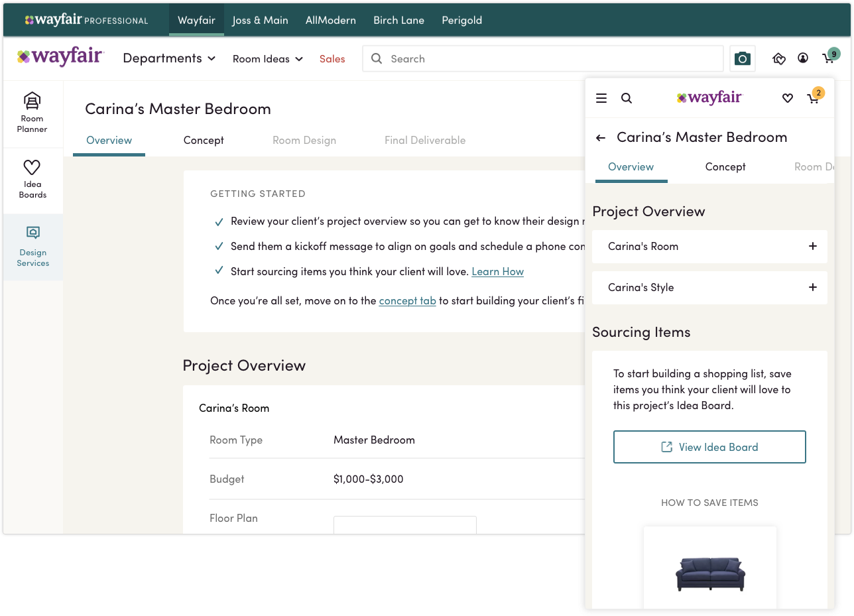Select desktop Room Design tab
The height and width of the screenshot is (616, 854).
pyautogui.click(x=304, y=141)
